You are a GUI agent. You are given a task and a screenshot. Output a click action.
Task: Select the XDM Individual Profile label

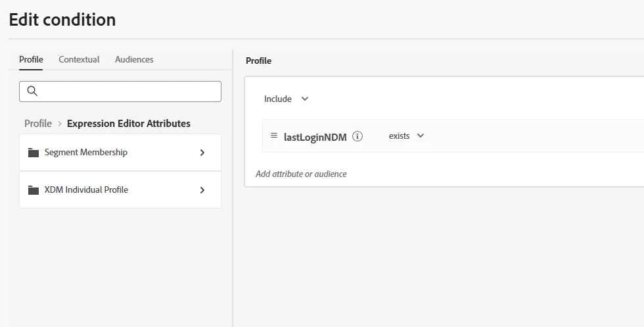(x=86, y=190)
